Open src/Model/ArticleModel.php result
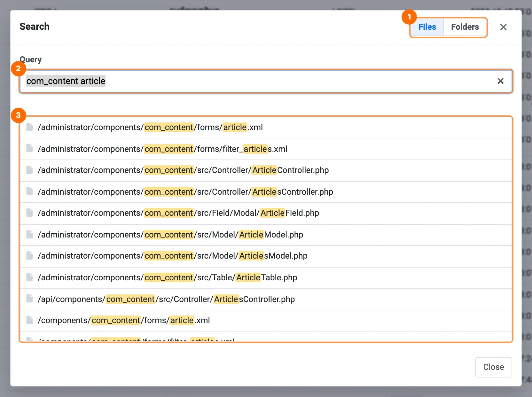The image size is (532, 397). 266,235
